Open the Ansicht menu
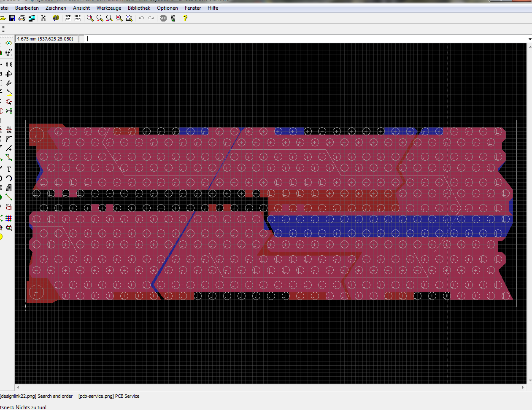 point(81,8)
